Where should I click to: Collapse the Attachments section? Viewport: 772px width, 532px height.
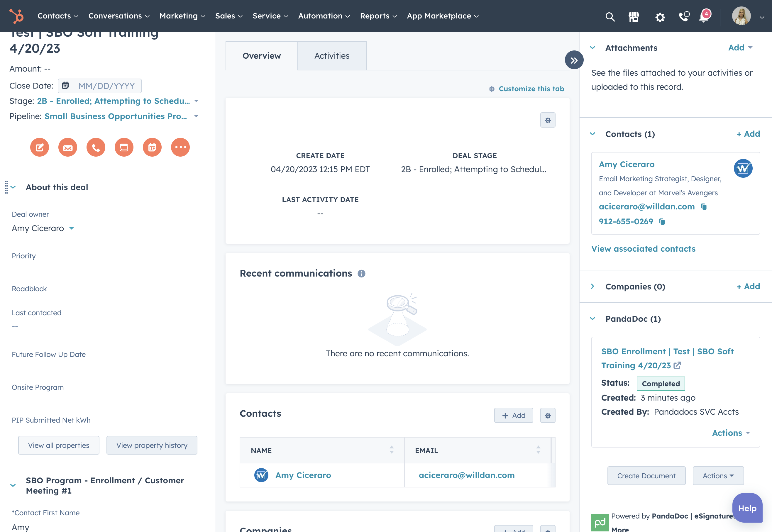592,48
